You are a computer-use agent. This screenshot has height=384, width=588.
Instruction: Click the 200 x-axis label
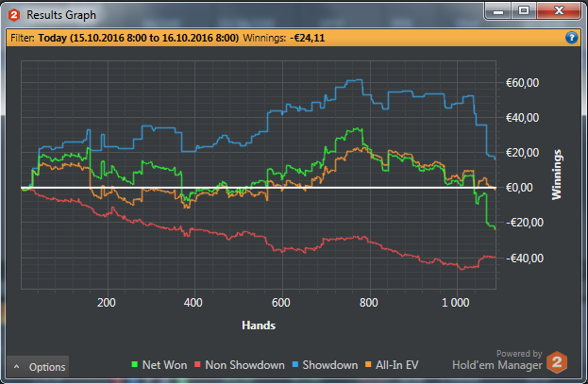(x=107, y=303)
